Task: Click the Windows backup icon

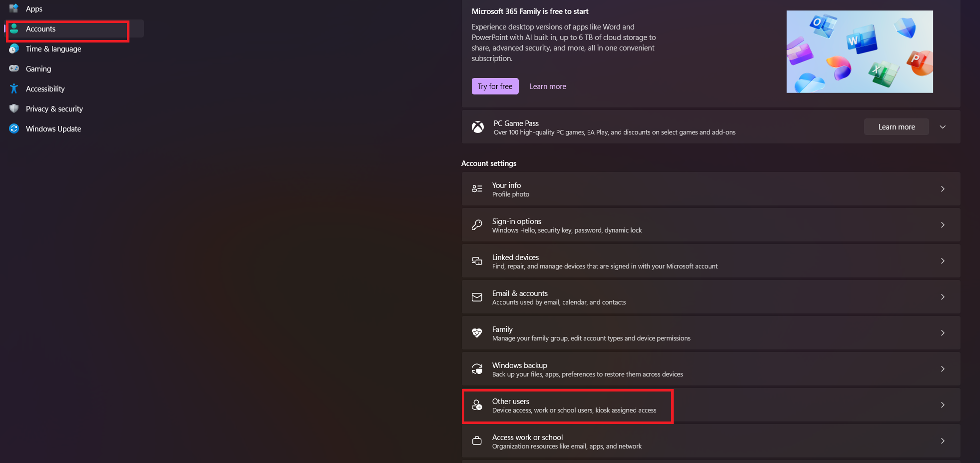Action: pyautogui.click(x=477, y=369)
